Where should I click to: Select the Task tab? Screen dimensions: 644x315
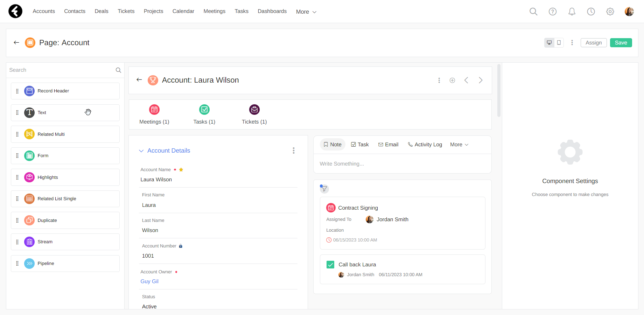pos(360,145)
